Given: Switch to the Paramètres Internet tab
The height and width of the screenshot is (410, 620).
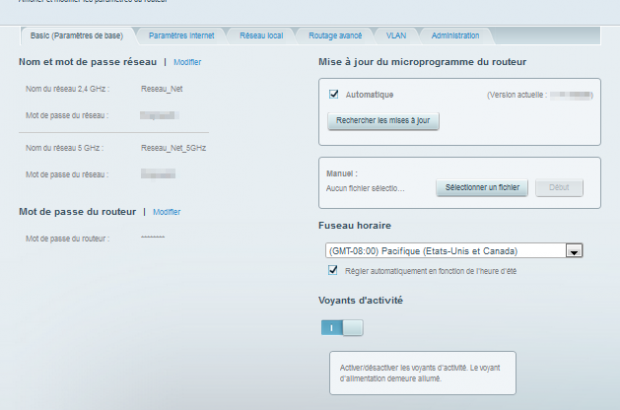Looking at the screenshot, I should [x=182, y=35].
